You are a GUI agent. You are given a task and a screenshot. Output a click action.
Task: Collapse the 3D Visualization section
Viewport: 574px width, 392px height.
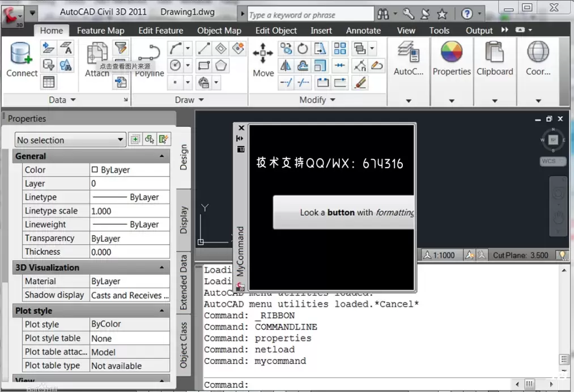pos(162,267)
